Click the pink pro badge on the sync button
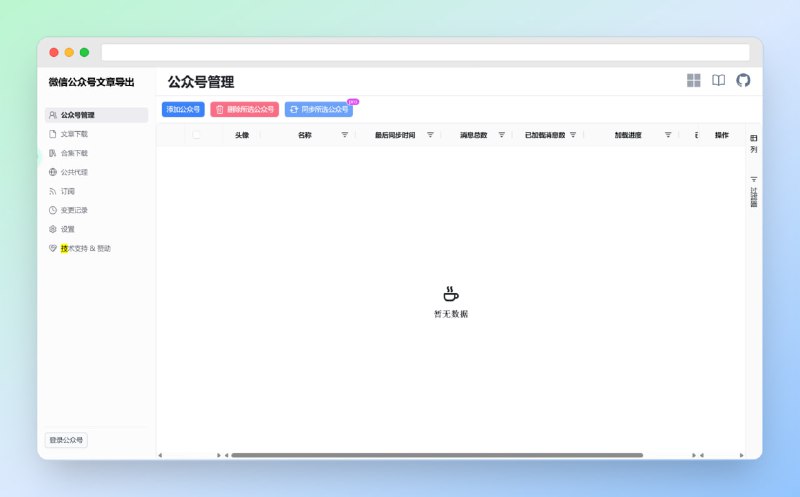 coord(353,102)
